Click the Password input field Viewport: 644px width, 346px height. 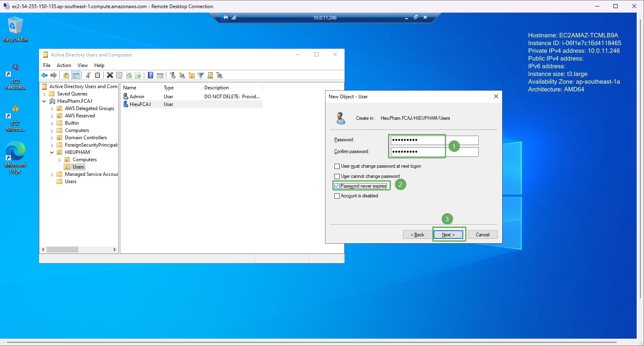pyautogui.click(x=434, y=140)
